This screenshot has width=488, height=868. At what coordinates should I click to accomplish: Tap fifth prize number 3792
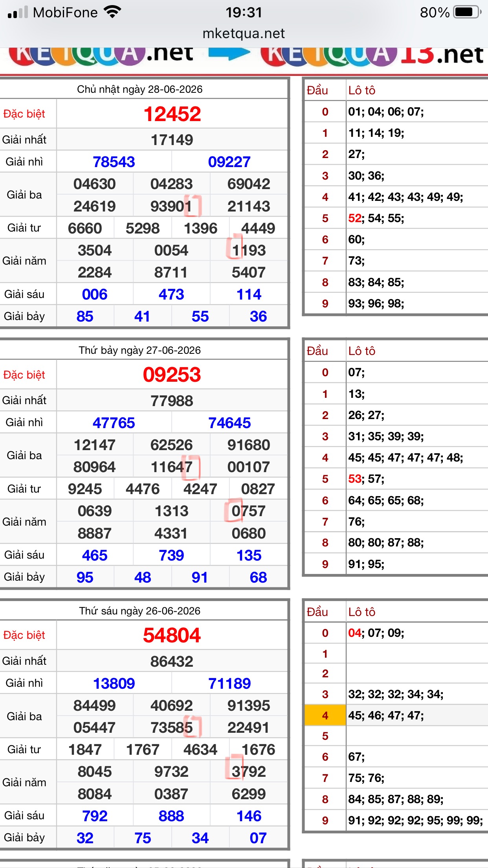pyautogui.click(x=249, y=772)
